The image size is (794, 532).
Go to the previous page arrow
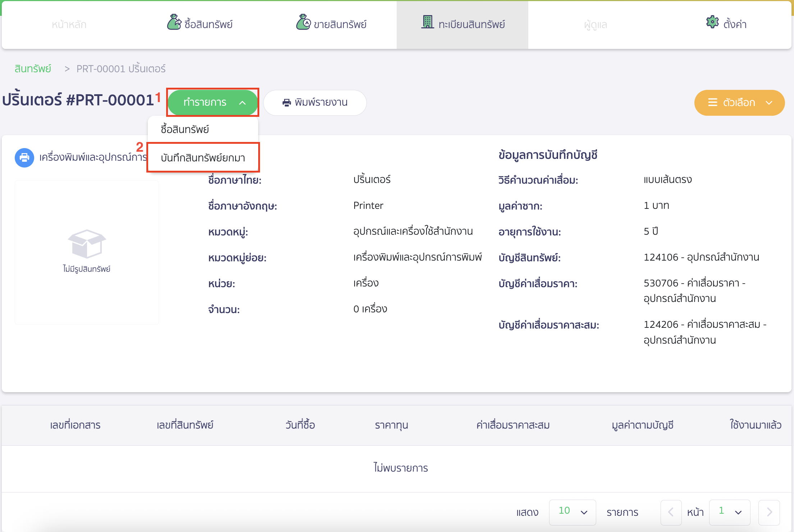(671, 512)
